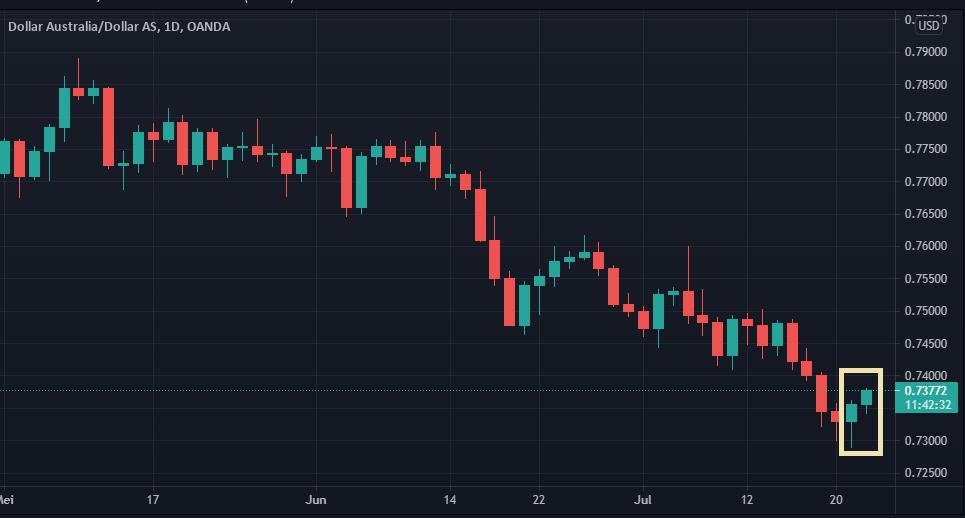Click the 20 date label on time axis

[x=836, y=499]
